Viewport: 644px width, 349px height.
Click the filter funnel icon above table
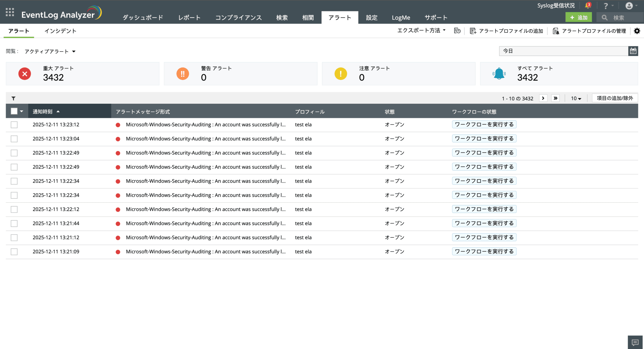point(14,98)
